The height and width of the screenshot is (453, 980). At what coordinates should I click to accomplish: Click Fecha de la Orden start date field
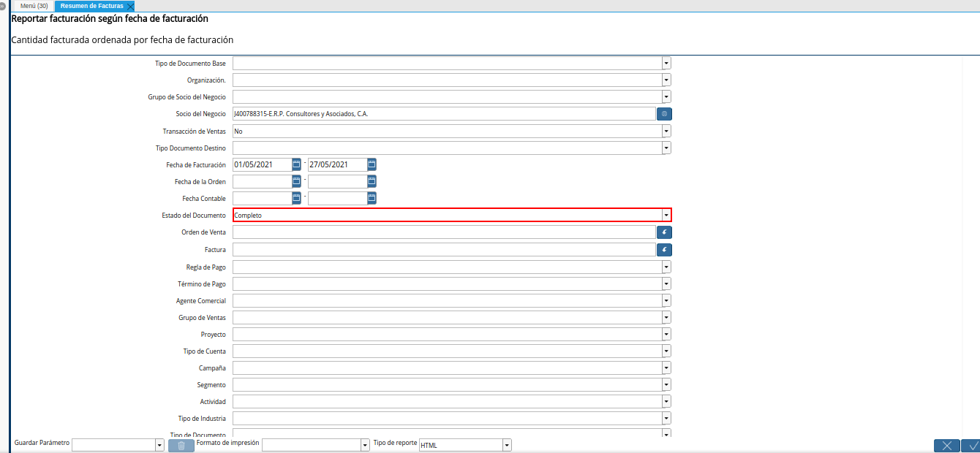coord(262,181)
